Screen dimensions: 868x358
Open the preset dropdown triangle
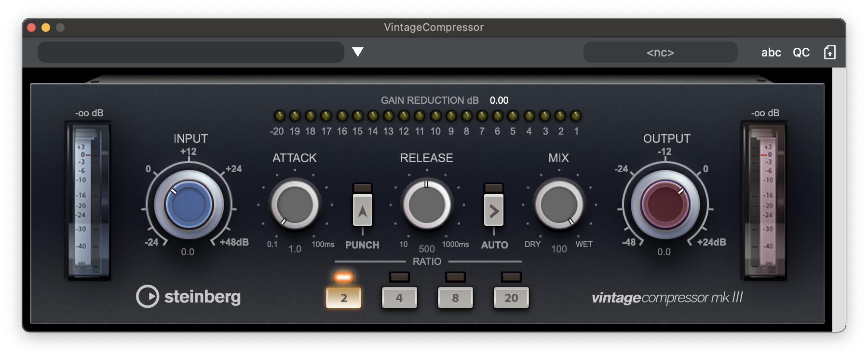pos(357,52)
